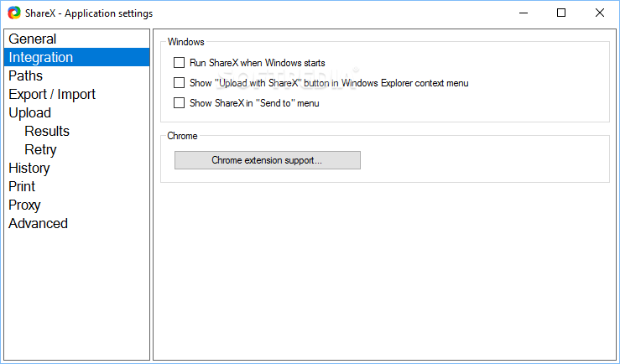Select Retry under Upload

[76, 149]
